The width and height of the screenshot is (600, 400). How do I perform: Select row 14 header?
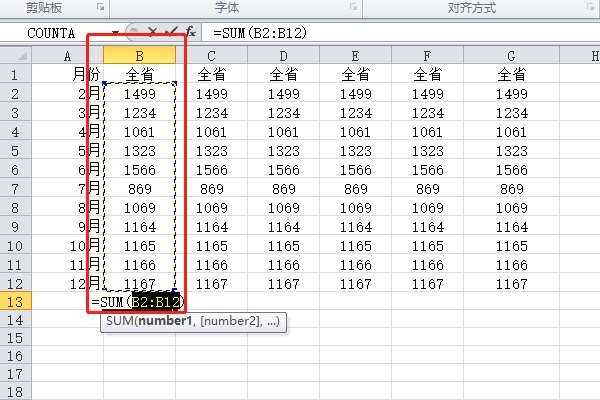[x=15, y=320]
